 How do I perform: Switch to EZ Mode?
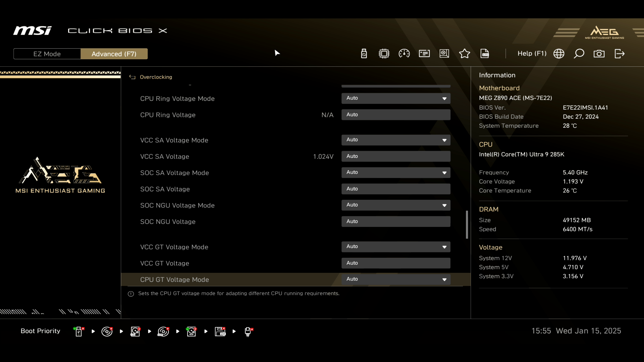(x=47, y=54)
